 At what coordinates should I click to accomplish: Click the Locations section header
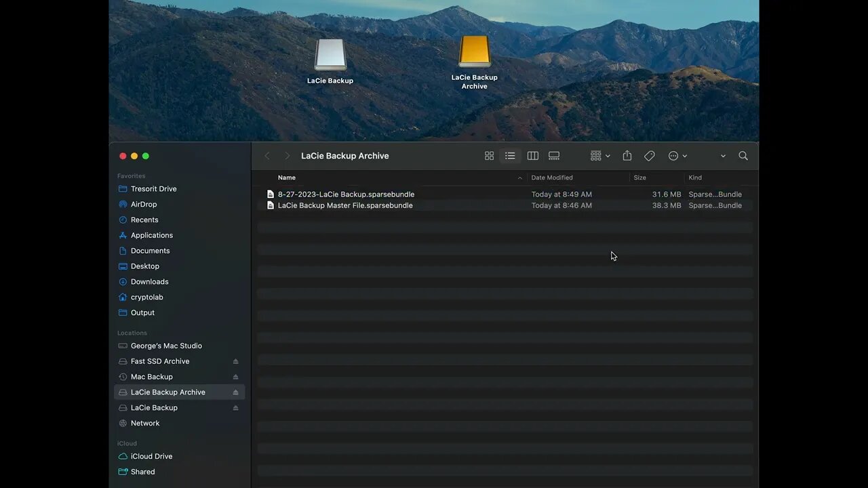click(132, 333)
